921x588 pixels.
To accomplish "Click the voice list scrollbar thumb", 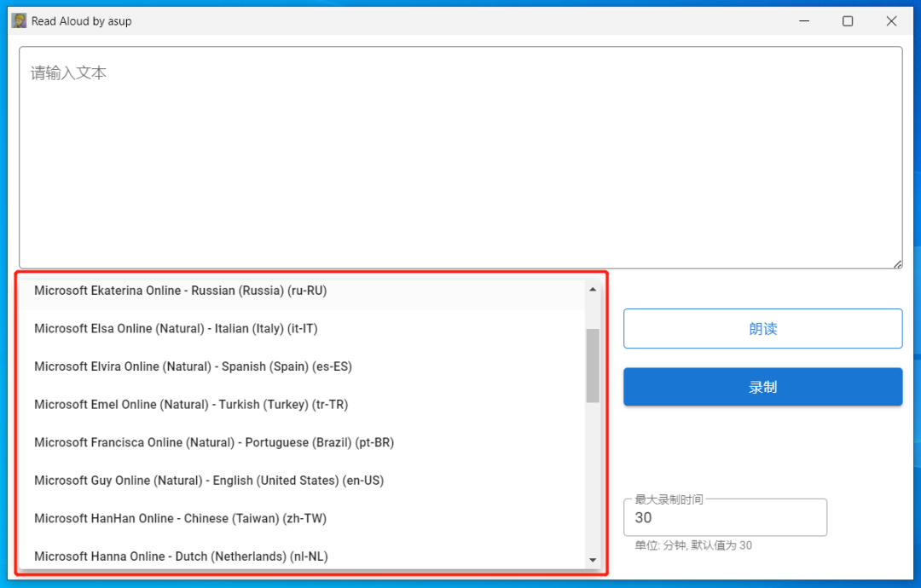I will pyautogui.click(x=593, y=366).
